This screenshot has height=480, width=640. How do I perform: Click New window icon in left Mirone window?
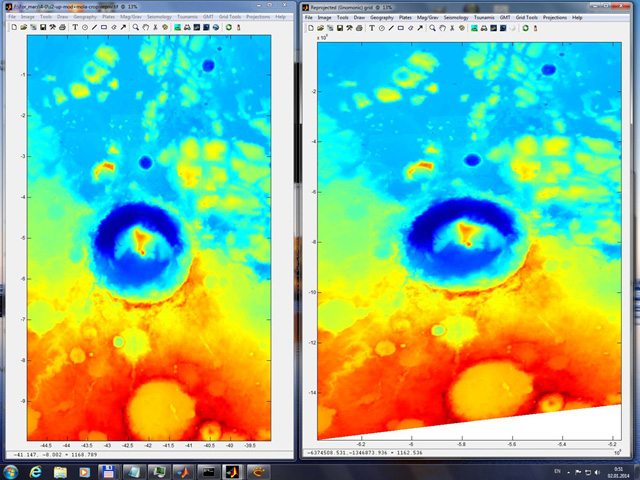pyautogui.click(x=14, y=27)
